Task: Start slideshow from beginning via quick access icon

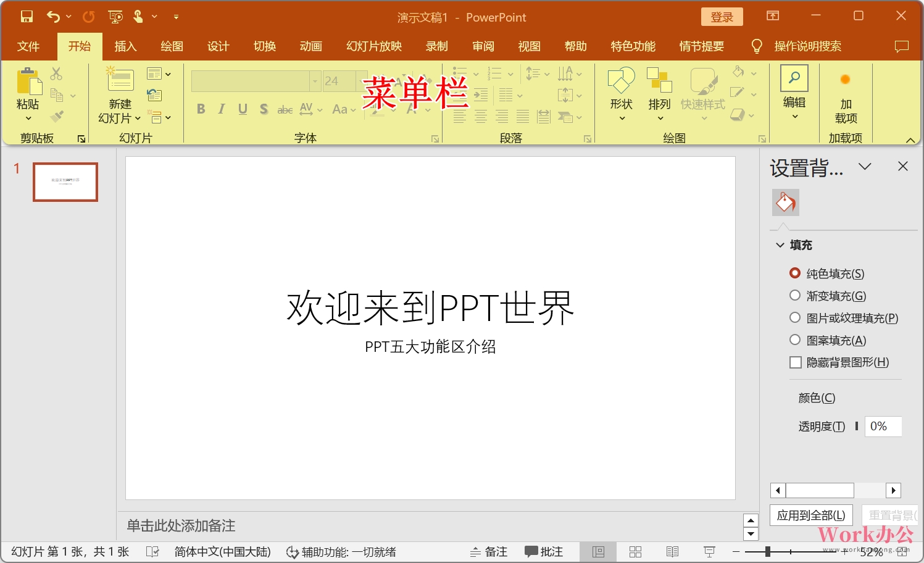Action: tap(115, 17)
